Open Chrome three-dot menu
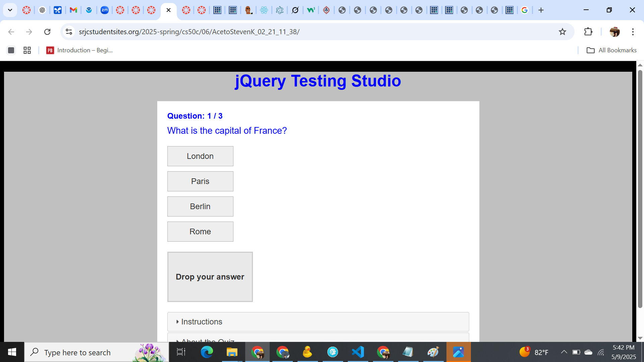This screenshot has width=644, height=362. coord(633,32)
